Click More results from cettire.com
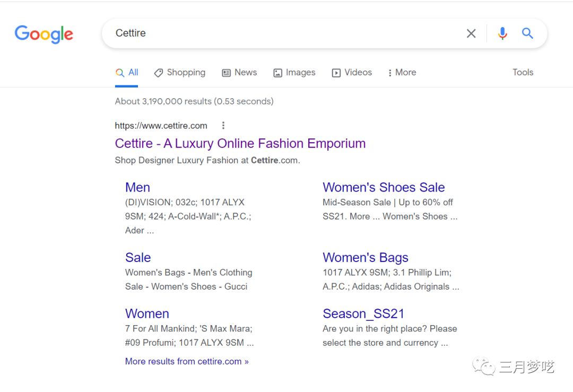The height and width of the screenshot is (392, 573). click(x=187, y=361)
